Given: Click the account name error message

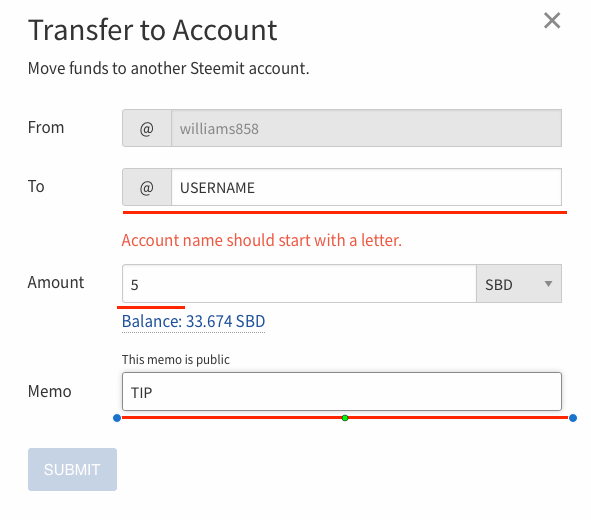Looking at the screenshot, I should tap(262, 240).
